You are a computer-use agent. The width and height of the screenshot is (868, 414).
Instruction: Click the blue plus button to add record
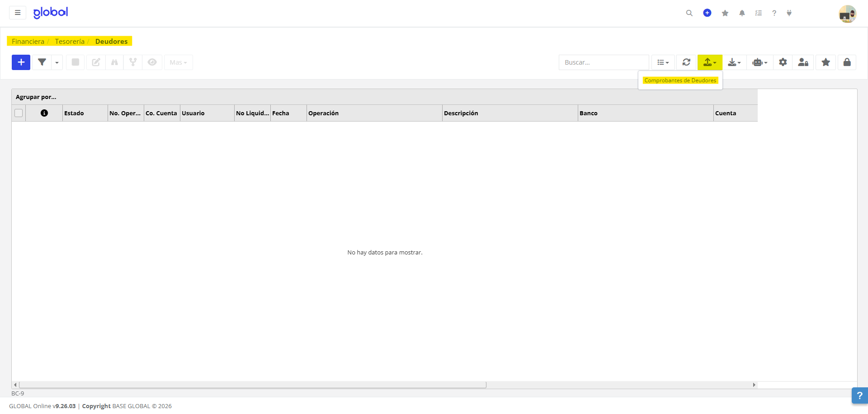pyautogui.click(x=21, y=62)
